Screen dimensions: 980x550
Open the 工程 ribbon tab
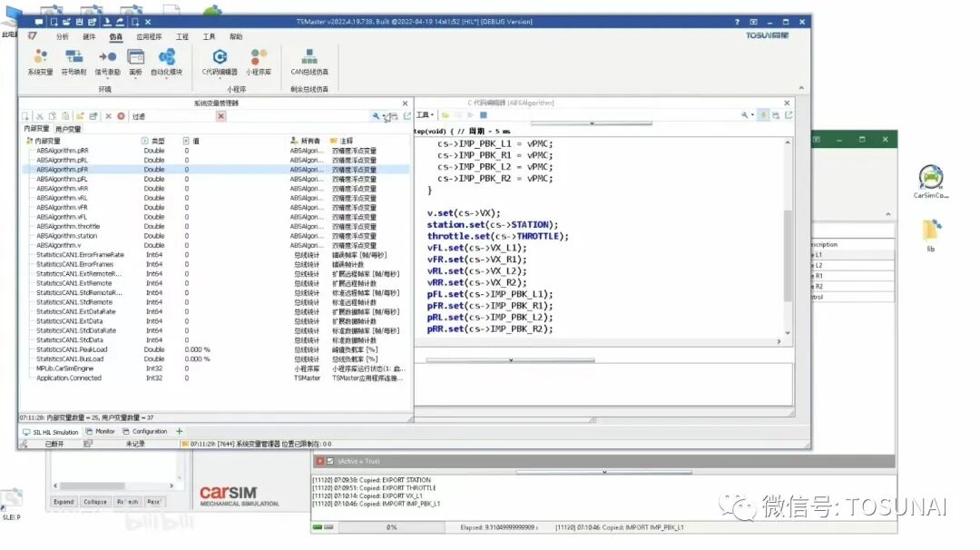[181, 37]
